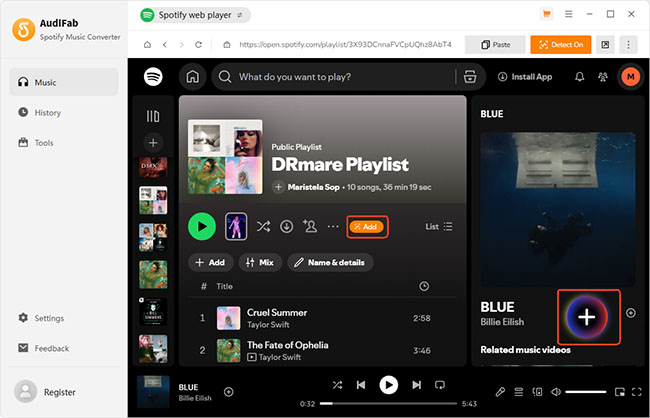The image size is (650, 418).
Task: Open the pop-out window icon beside Detect On
Action: (605, 45)
